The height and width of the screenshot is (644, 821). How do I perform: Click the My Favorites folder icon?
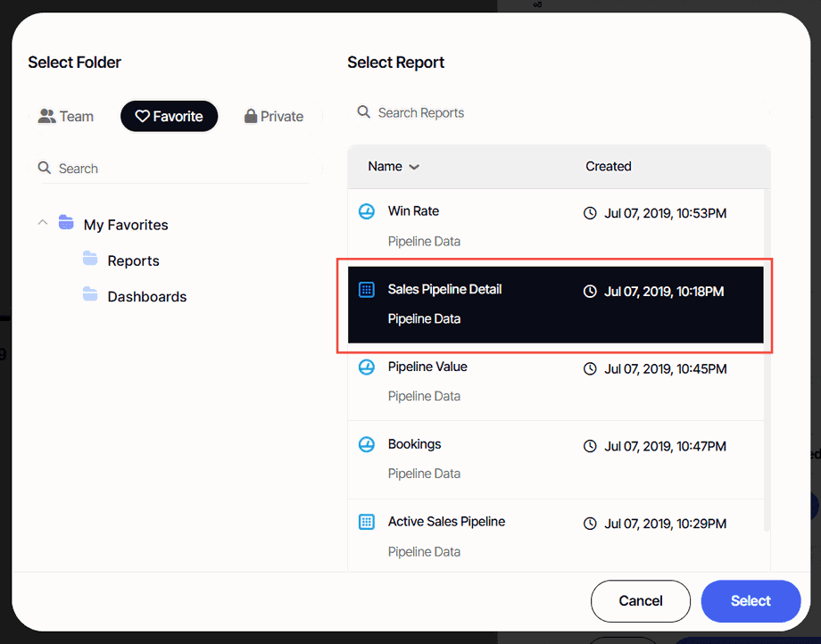[66, 223]
